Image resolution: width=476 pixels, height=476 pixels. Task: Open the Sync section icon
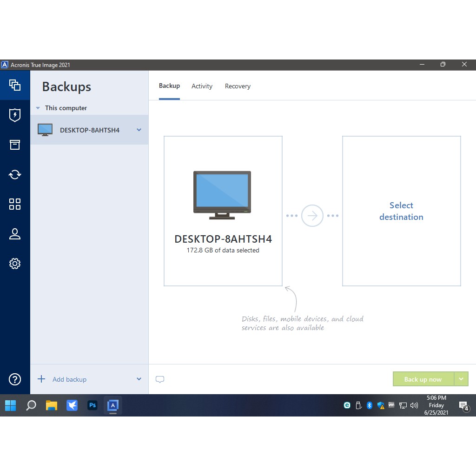click(15, 174)
